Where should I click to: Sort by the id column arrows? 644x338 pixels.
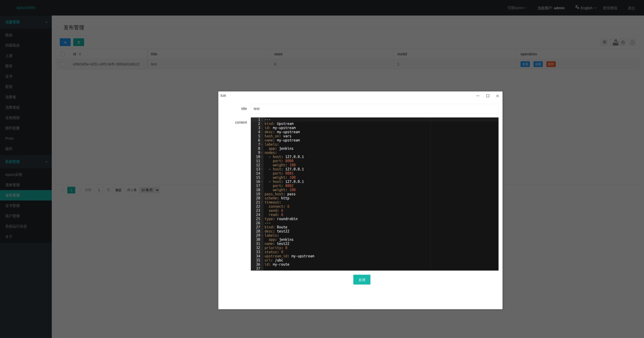click(80, 54)
